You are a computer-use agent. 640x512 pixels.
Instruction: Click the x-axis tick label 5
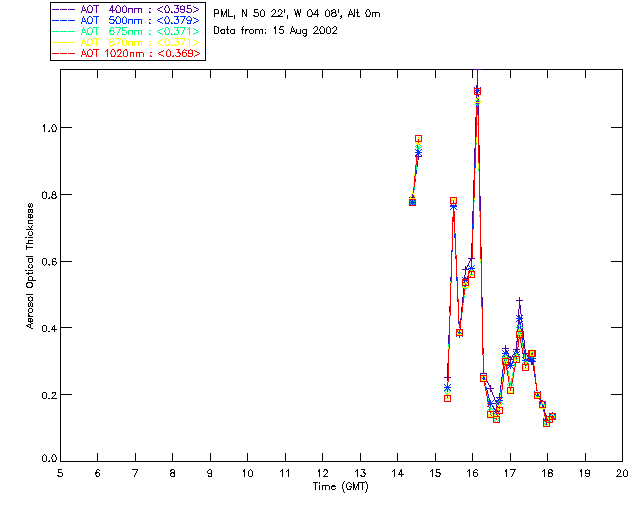point(60,473)
